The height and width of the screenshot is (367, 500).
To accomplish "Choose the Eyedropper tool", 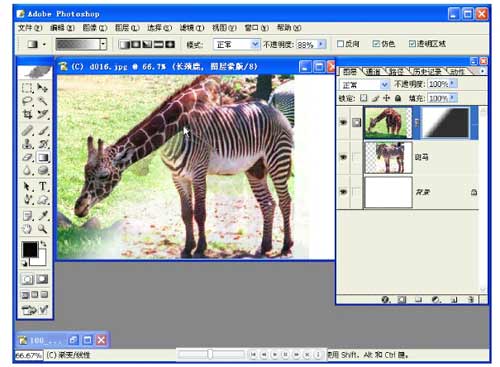I will pyautogui.click(x=43, y=216).
